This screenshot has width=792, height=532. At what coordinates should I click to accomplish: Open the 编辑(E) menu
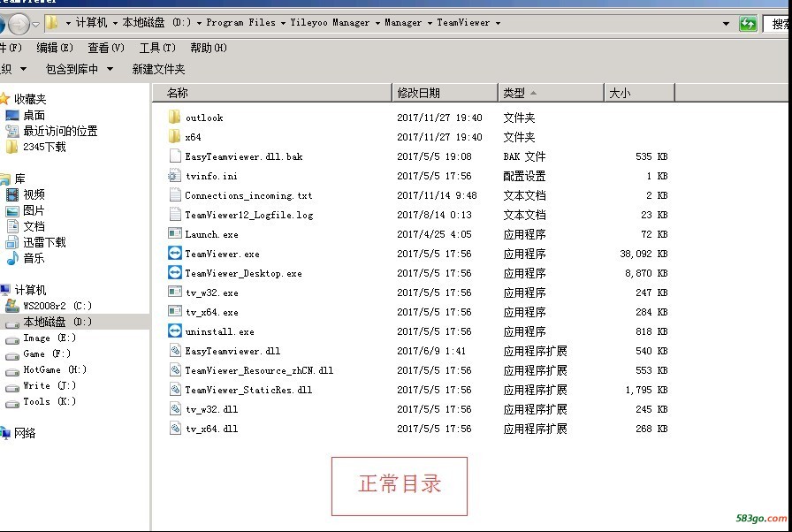pos(55,48)
